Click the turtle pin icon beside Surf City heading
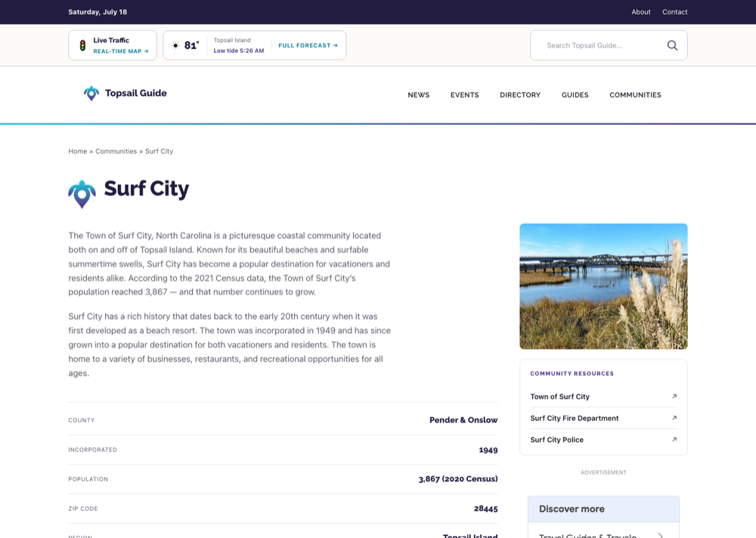The image size is (756, 538). tap(82, 194)
